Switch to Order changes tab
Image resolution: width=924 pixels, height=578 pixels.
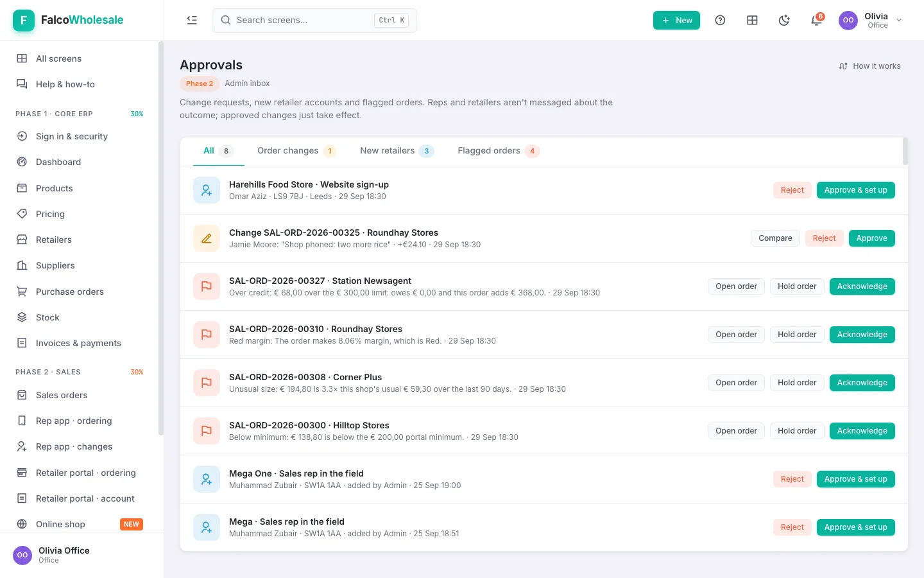pyautogui.click(x=296, y=151)
